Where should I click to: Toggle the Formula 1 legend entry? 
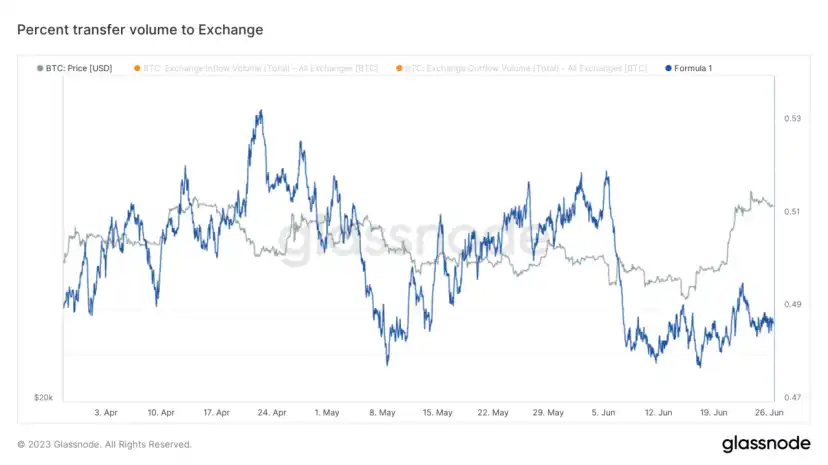[x=689, y=68]
